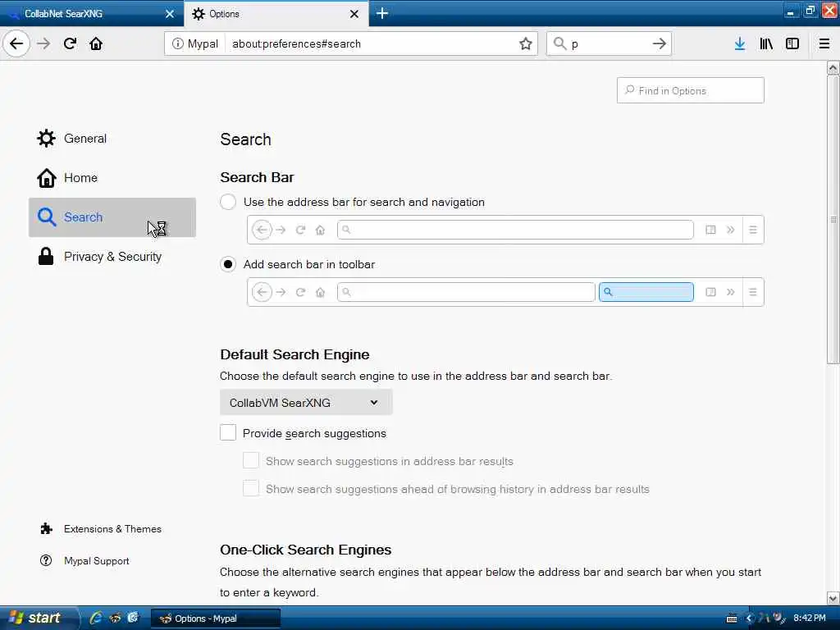Close the CollabNet SearXNG tab
The height and width of the screenshot is (630, 840).
pos(170,14)
